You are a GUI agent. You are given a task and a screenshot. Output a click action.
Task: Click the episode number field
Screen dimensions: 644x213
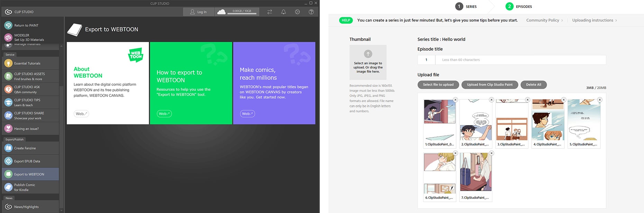point(426,60)
